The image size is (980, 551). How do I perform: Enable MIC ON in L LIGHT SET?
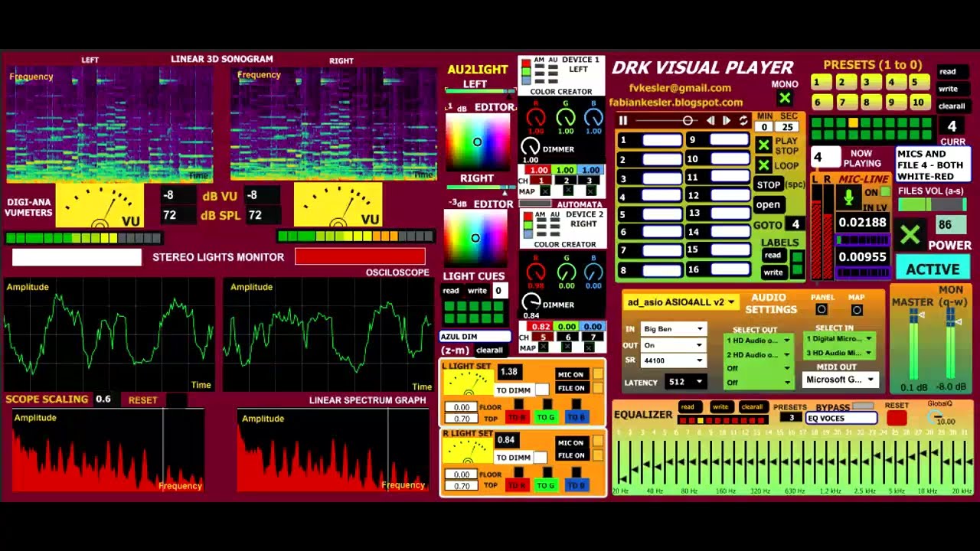(598, 374)
